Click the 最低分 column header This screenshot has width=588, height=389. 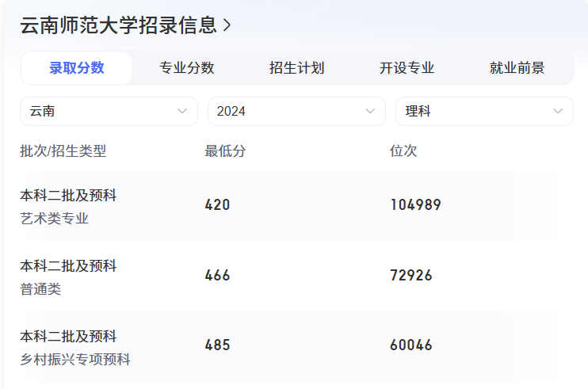point(225,151)
